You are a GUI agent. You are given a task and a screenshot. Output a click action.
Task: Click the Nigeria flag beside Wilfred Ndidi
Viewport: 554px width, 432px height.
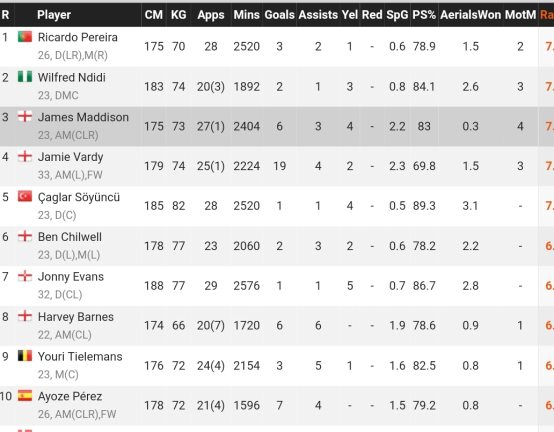pyautogui.click(x=25, y=77)
